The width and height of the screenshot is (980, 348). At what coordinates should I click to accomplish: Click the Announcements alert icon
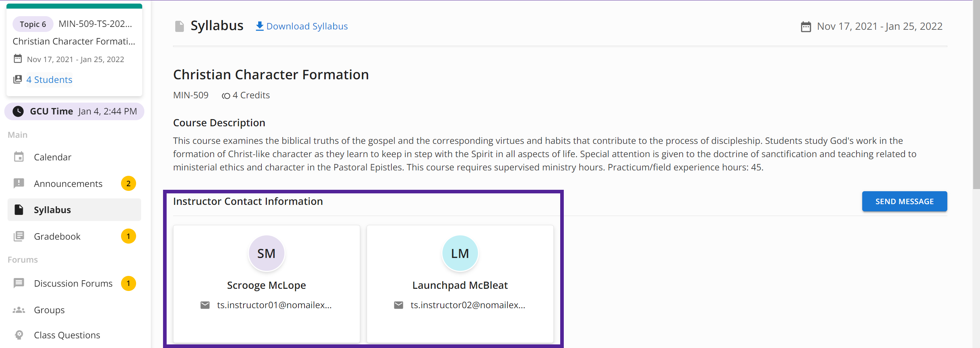pos(19,183)
